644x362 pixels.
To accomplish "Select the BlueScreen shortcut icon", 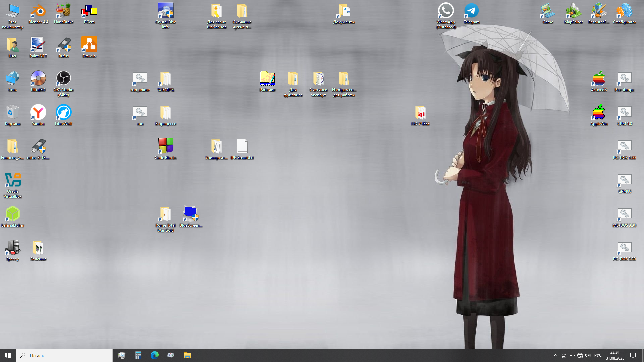I will tap(191, 217).
